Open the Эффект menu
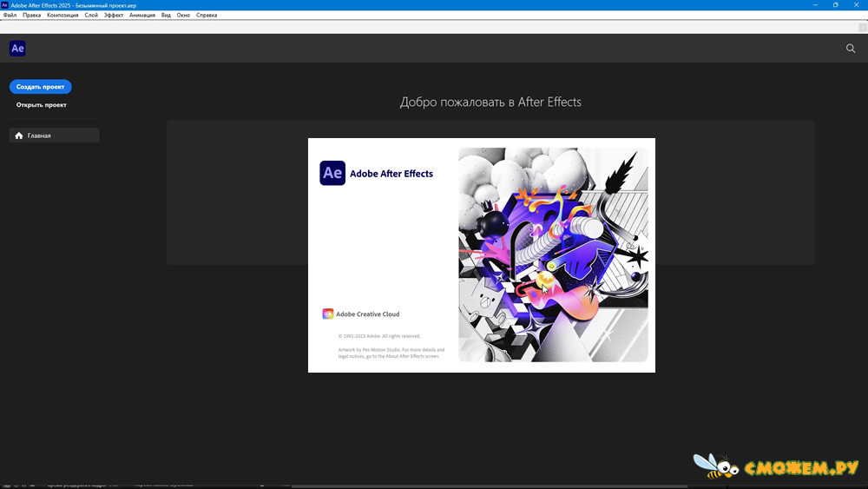The image size is (868, 489). (x=114, y=16)
